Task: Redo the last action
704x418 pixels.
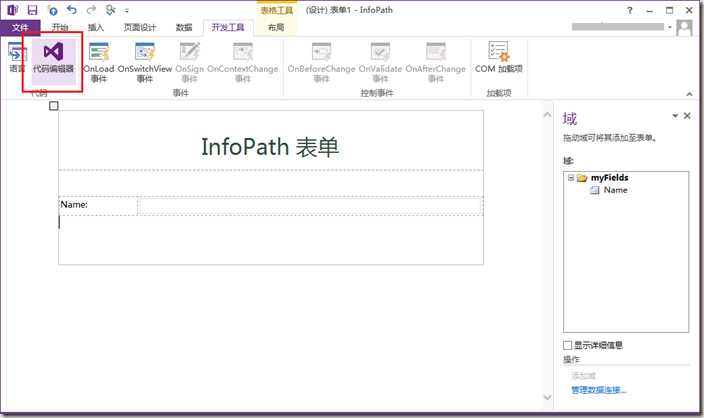Action: point(91,10)
